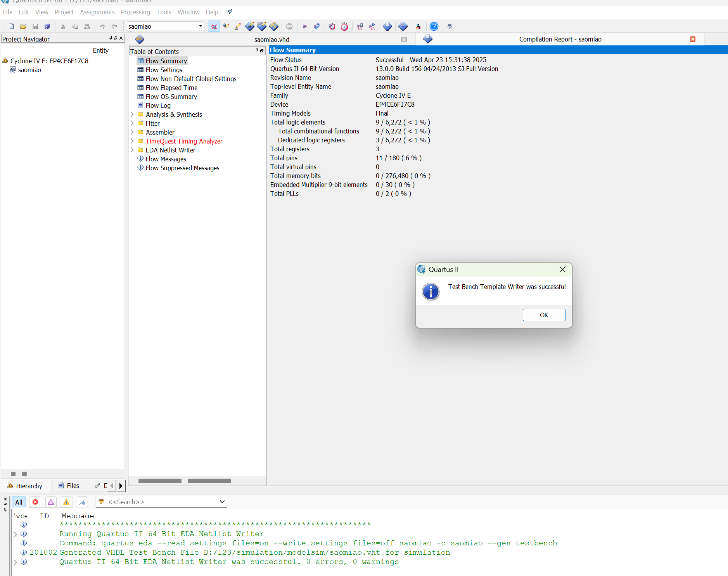
Task: Select Flow Settings in Table of Contents
Action: [164, 70]
